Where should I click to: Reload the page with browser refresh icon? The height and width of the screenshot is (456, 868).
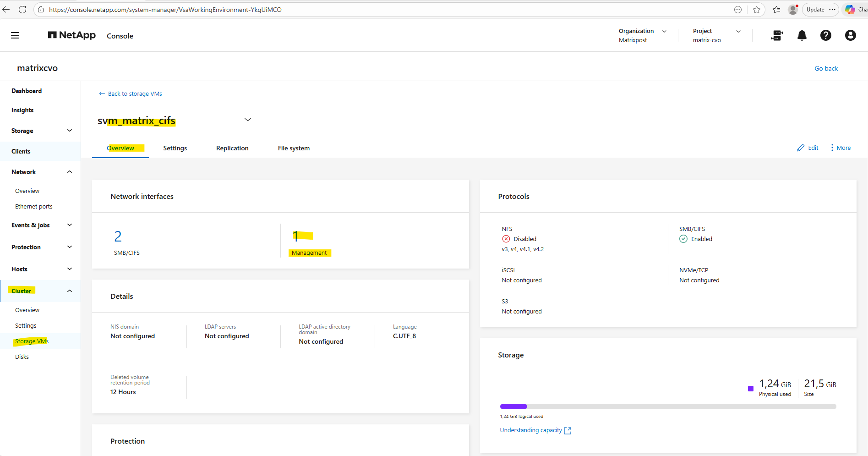pos(22,10)
